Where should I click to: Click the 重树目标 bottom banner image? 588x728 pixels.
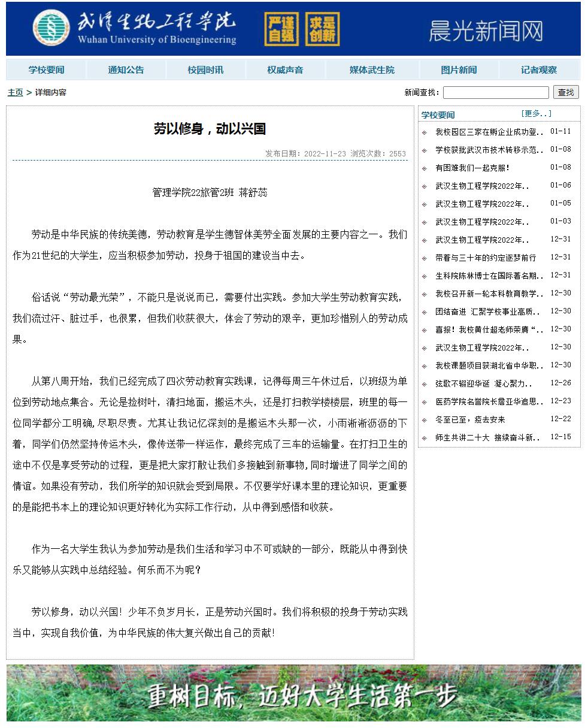click(293, 693)
